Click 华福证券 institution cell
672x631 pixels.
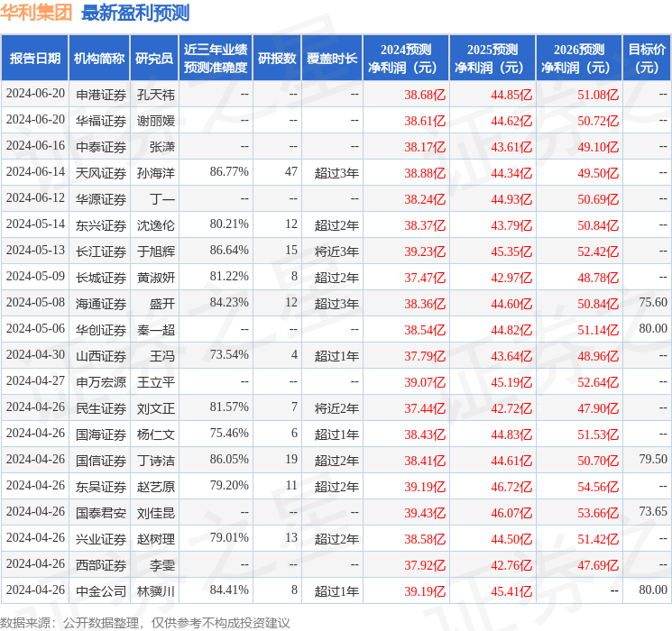(101, 121)
